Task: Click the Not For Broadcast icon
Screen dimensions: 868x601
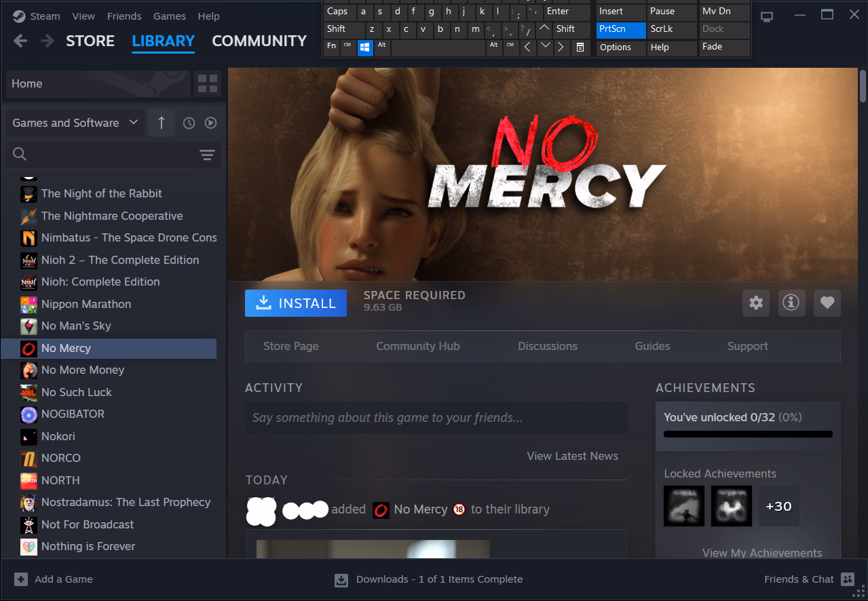Action: coord(29,525)
